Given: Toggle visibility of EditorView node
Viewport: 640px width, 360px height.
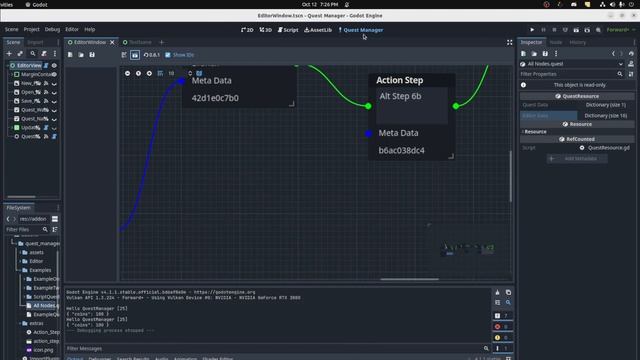Looking at the screenshot, I should (54, 65).
